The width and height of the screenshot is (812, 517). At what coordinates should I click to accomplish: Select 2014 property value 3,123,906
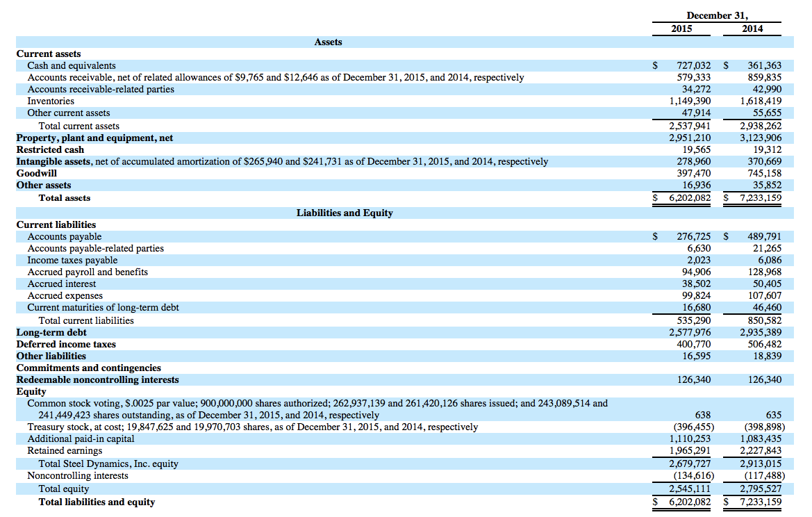761,138
